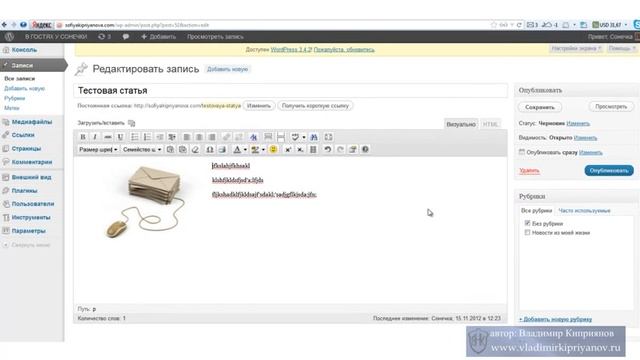Expand the background highlight color arrow
640x360 pixels.
pyautogui.click(x=263, y=149)
